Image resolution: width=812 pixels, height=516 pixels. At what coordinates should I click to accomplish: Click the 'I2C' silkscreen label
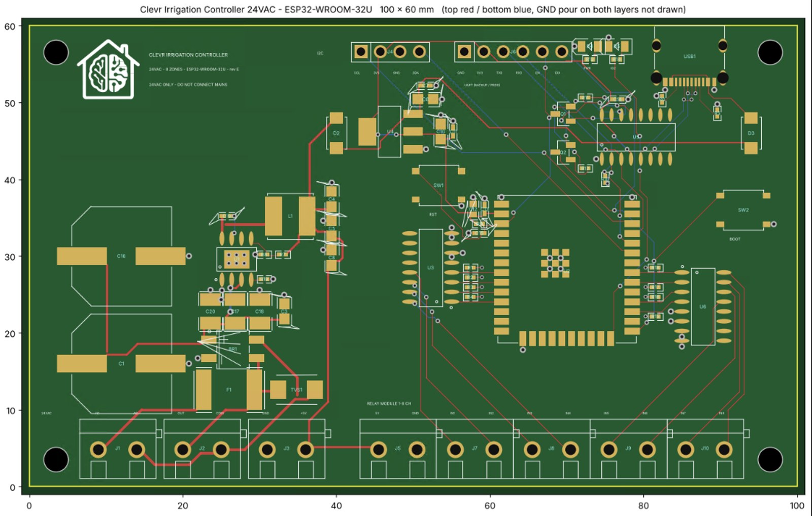320,53
